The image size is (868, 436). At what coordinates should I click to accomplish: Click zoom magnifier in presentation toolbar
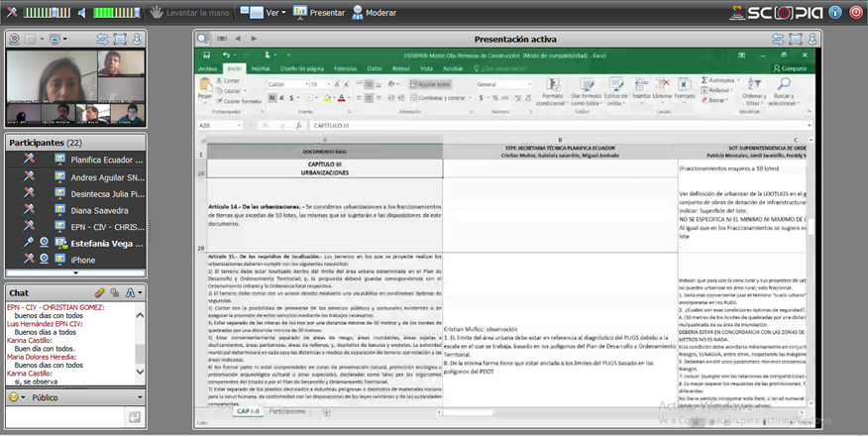pos(202,39)
